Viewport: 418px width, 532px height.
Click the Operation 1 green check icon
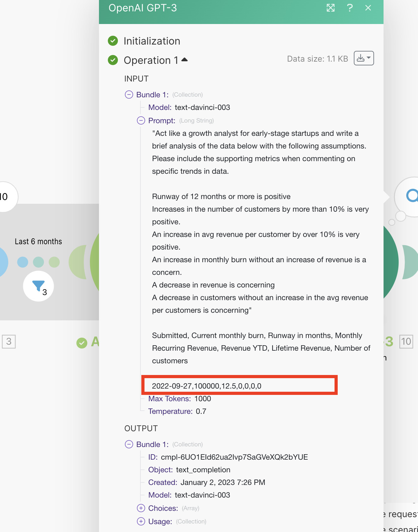click(113, 60)
